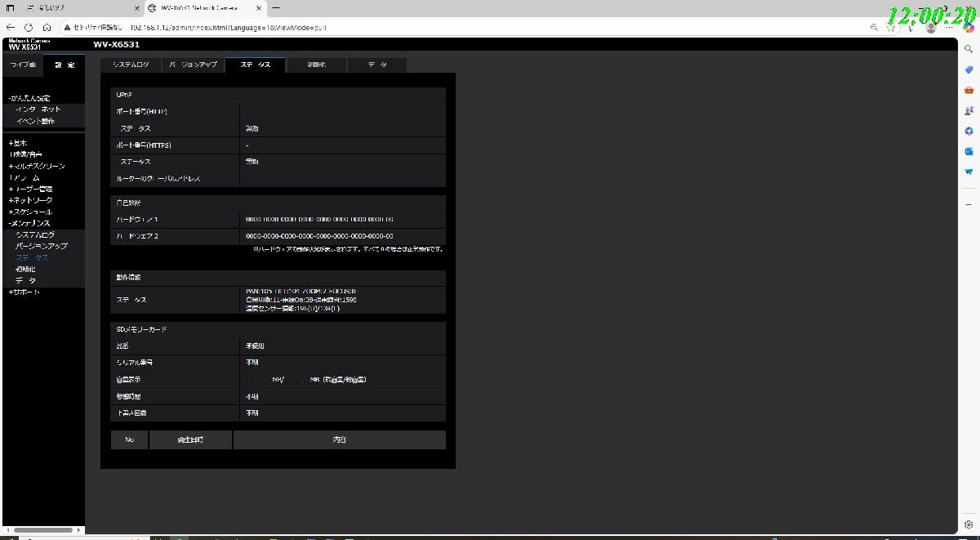Open インターネット under easy setup
This screenshot has height=540, width=980.
pyautogui.click(x=38, y=109)
